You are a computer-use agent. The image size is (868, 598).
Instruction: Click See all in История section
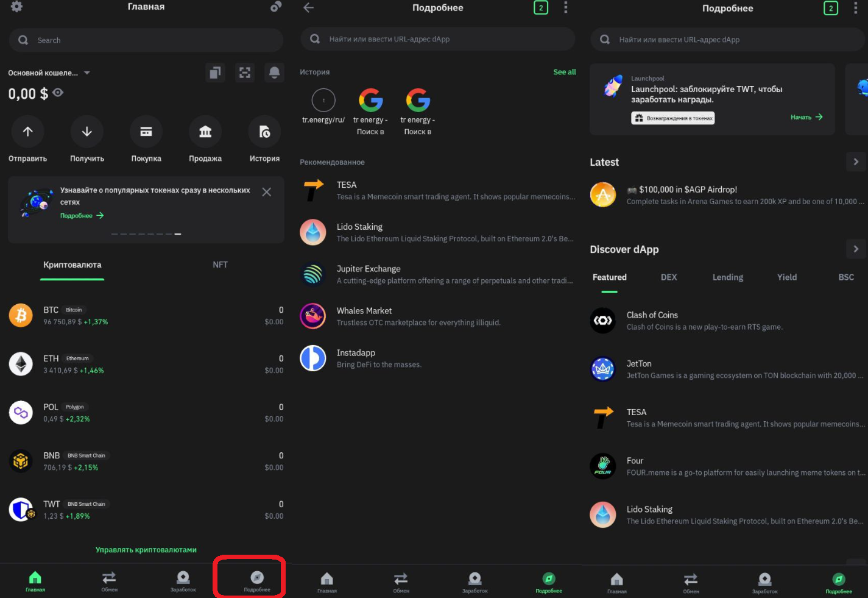pyautogui.click(x=565, y=72)
